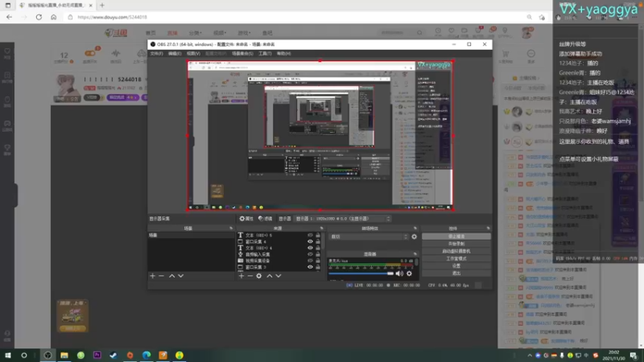Screen dimensions: 644x362
Task: Open browser home page icon
Action: (53, 17)
